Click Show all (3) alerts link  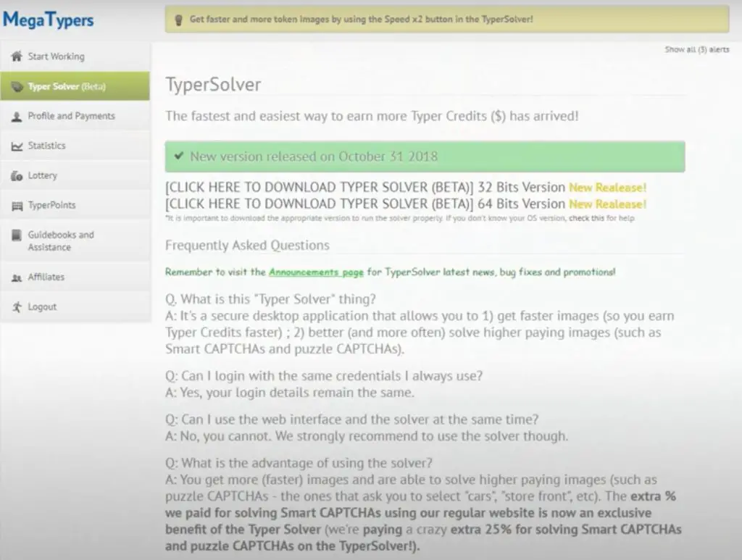click(x=696, y=49)
